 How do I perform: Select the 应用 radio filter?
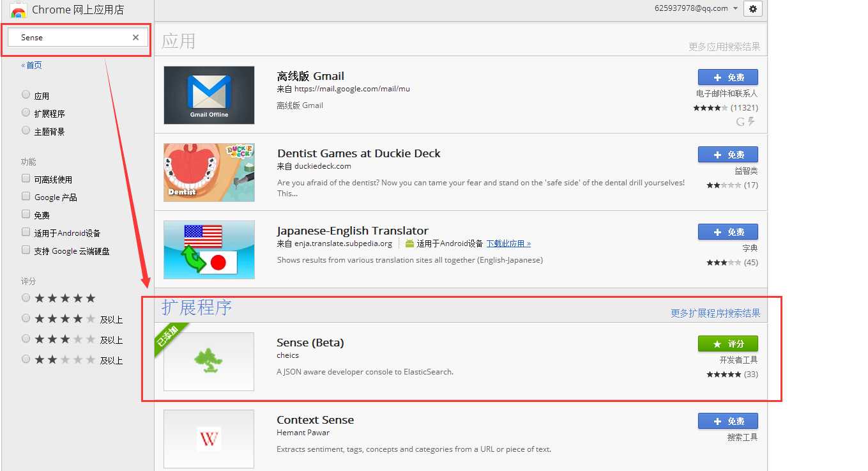coord(26,95)
